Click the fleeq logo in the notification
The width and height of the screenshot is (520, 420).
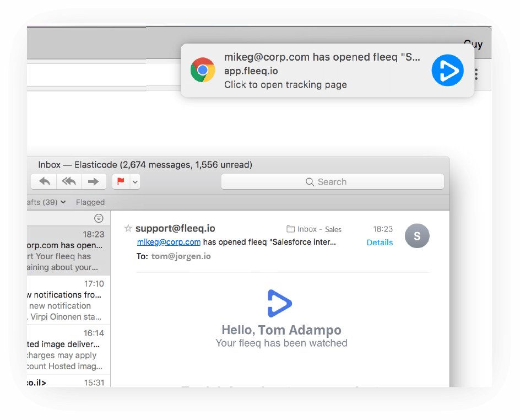(x=447, y=71)
